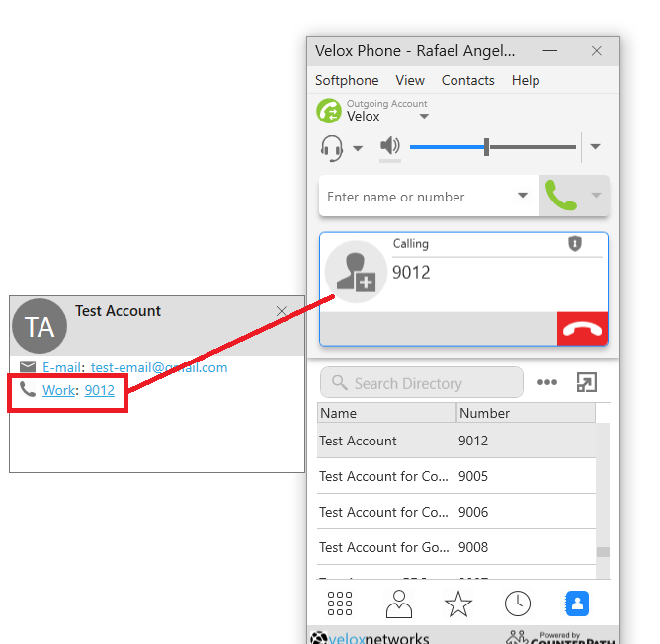Screen dimensions: 660x644
Task: Minimize the Velox Phone window
Action: pos(549,51)
